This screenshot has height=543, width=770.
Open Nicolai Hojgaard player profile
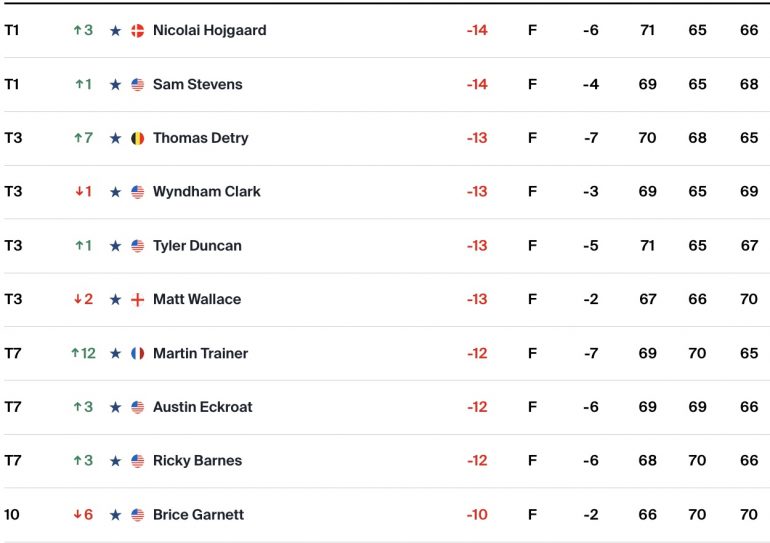[x=210, y=30]
